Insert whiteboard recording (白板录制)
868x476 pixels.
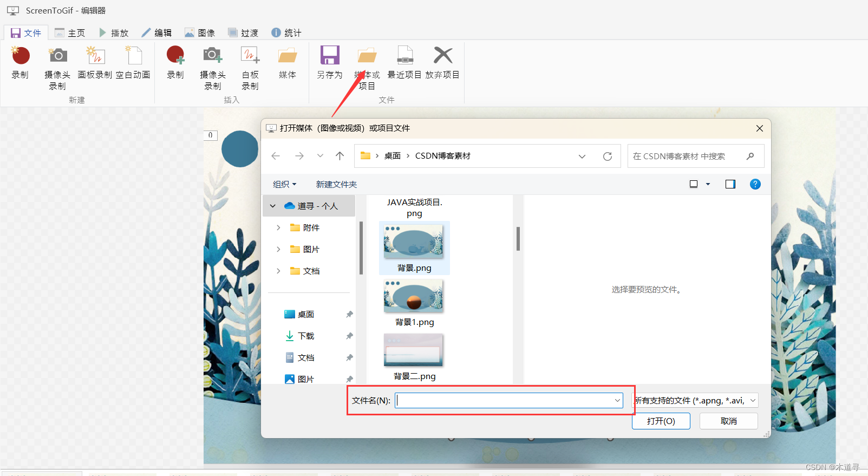250,68
